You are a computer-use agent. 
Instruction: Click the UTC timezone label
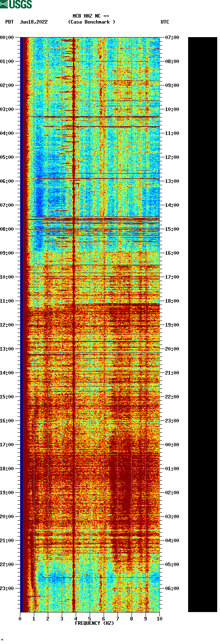(165, 22)
